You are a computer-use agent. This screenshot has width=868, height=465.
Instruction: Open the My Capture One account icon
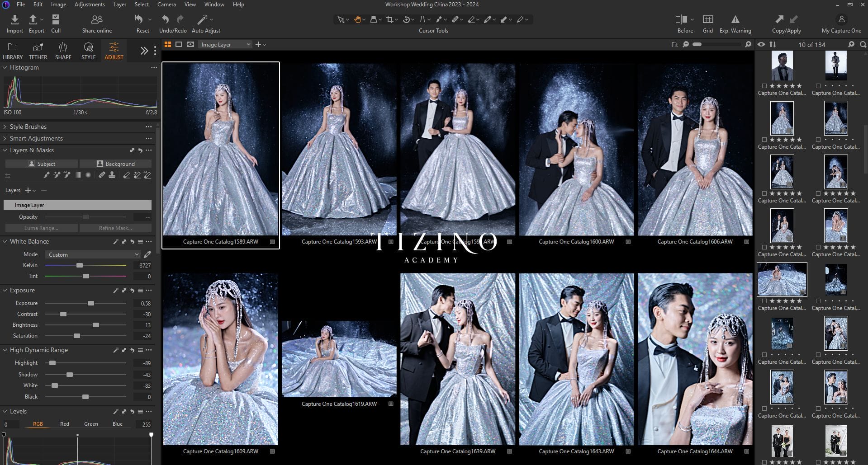(841, 19)
